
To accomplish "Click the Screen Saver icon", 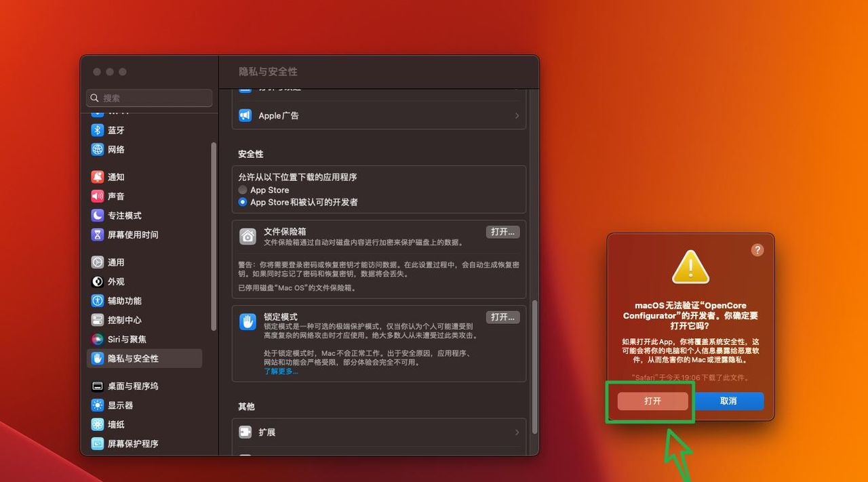I will pos(98,444).
